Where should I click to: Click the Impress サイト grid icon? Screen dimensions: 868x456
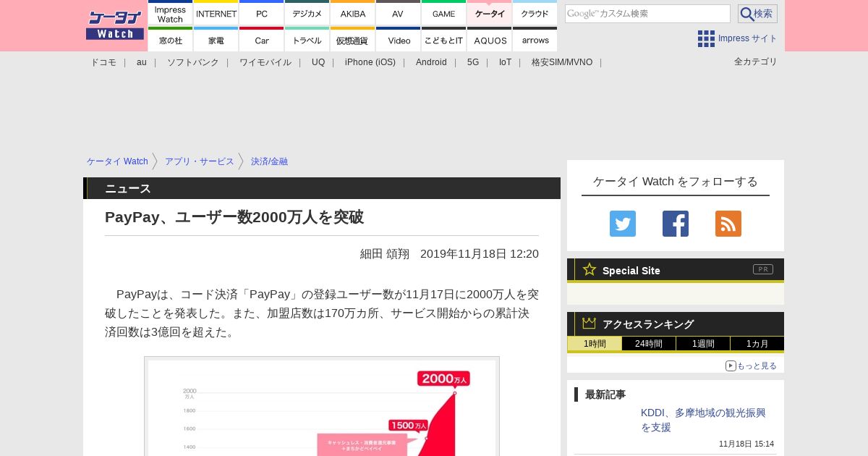click(x=706, y=38)
